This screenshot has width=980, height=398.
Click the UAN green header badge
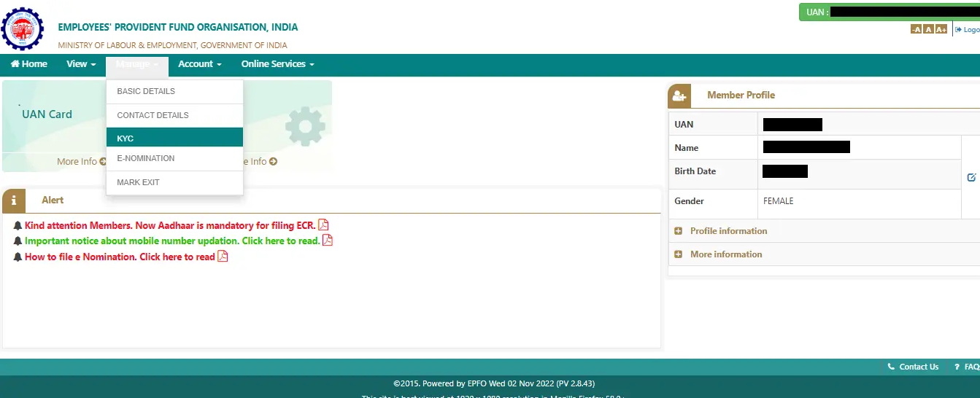coord(890,12)
